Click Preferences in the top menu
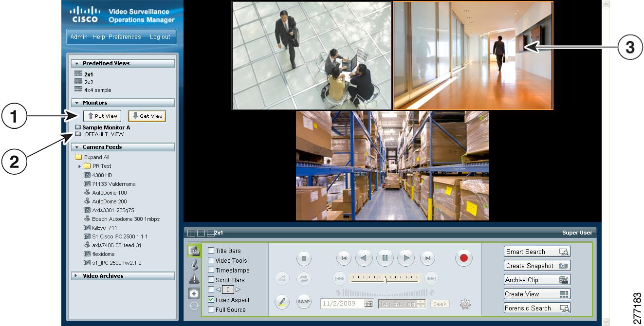This screenshot has width=644, height=326. [124, 36]
